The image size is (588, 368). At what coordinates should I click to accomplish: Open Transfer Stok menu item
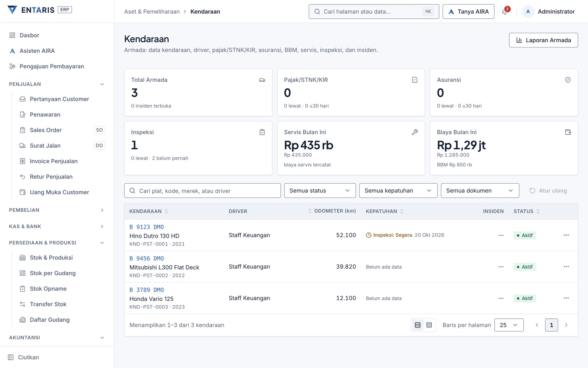[62, 304]
